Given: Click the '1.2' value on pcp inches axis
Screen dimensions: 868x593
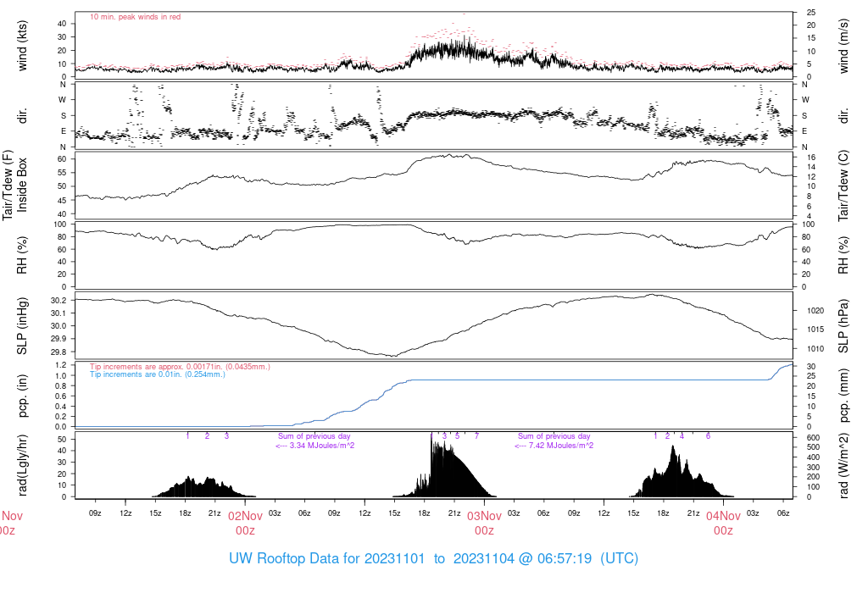Looking at the screenshot, I should click(x=60, y=365).
